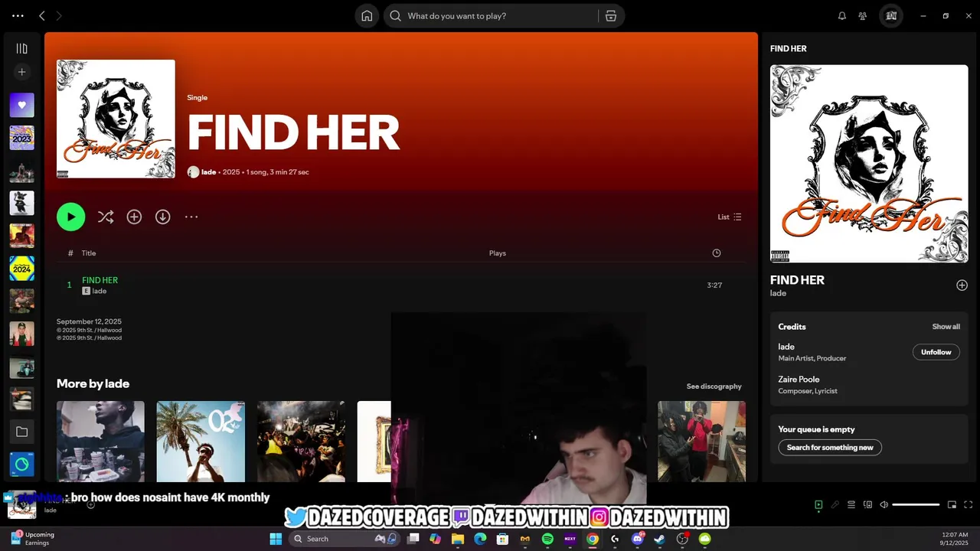Image resolution: width=980 pixels, height=551 pixels.
Task: Open See discography link
Action: pyautogui.click(x=714, y=386)
